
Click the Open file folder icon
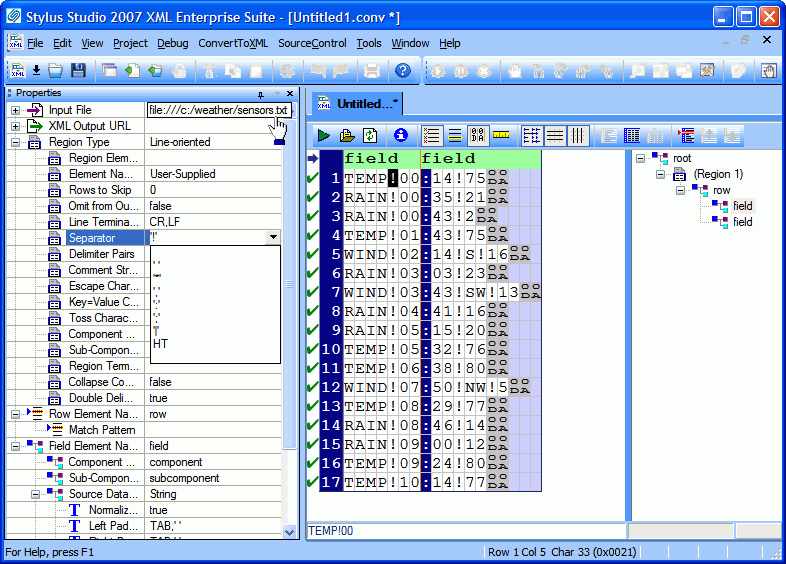tap(56, 71)
